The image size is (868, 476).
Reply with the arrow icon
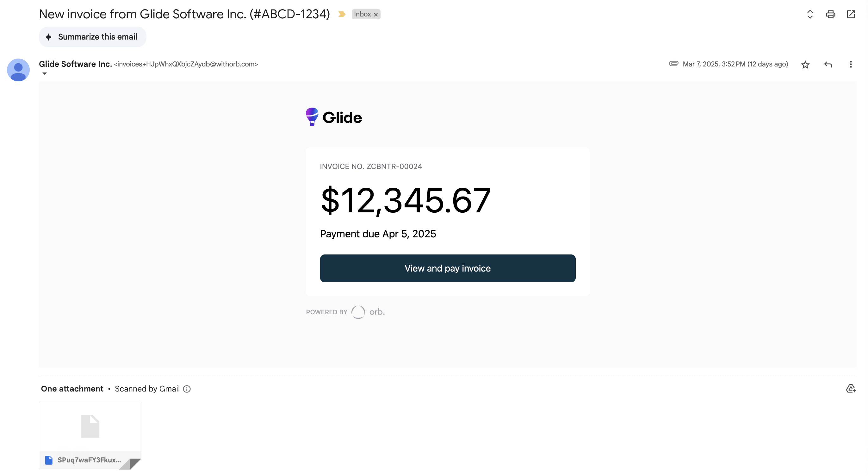coord(828,64)
